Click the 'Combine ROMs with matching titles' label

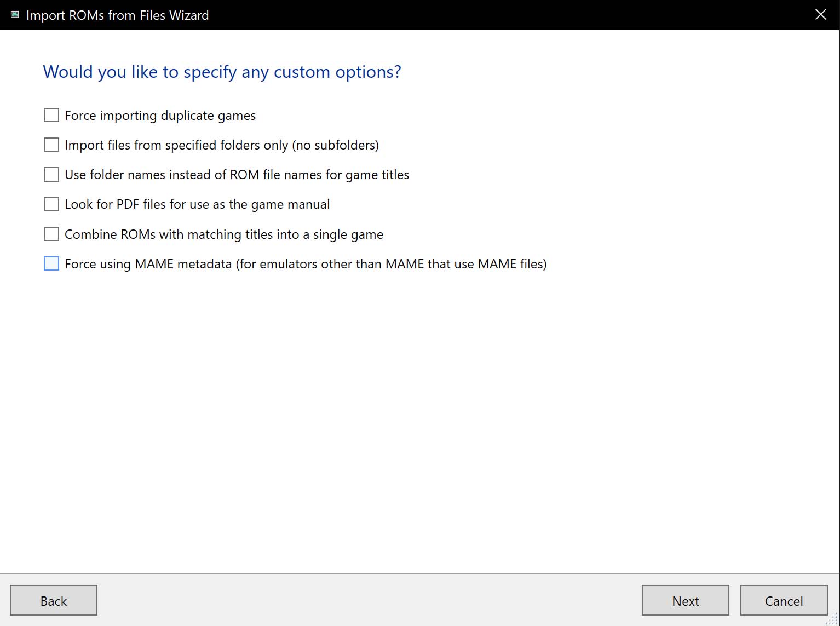223,234
